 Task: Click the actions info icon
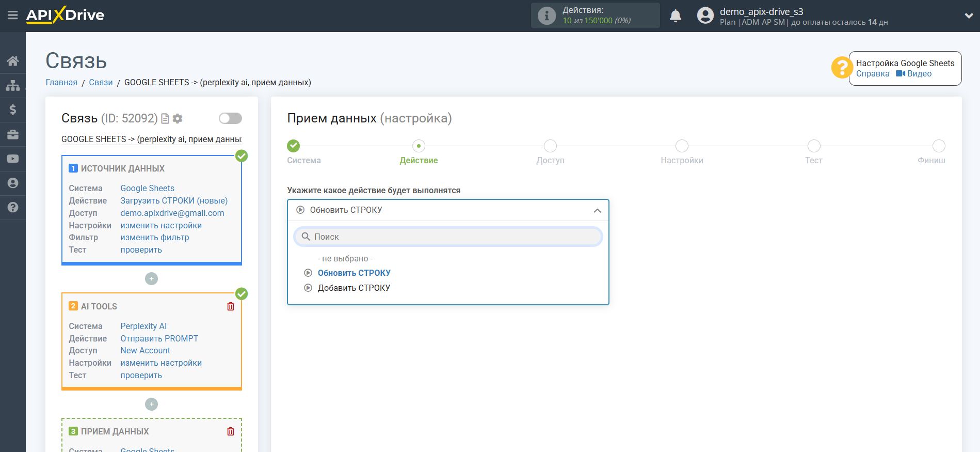pos(547,15)
